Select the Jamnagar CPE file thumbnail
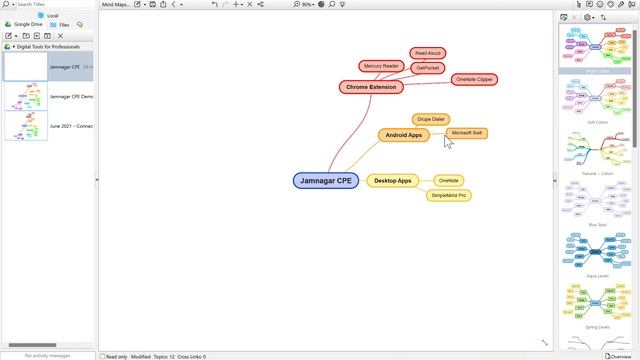 [26, 66]
